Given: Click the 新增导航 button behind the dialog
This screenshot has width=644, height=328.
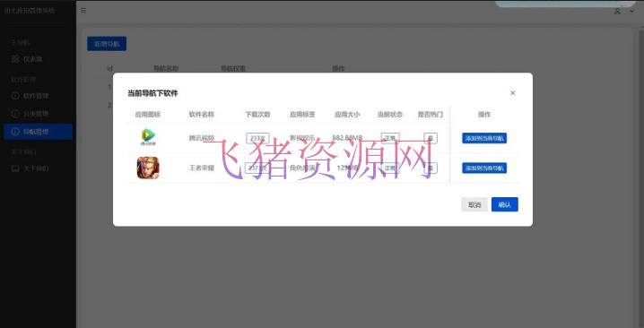Looking at the screenshot, I should 107,44.
